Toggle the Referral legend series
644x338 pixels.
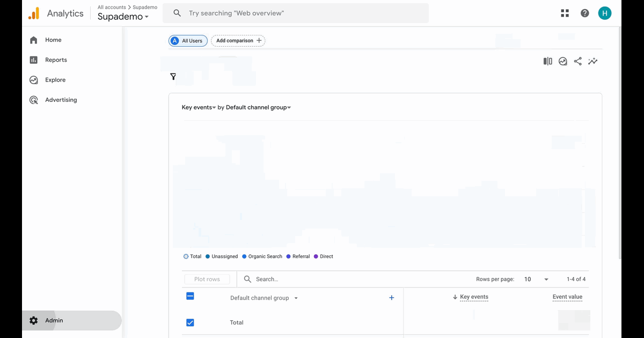298,256
